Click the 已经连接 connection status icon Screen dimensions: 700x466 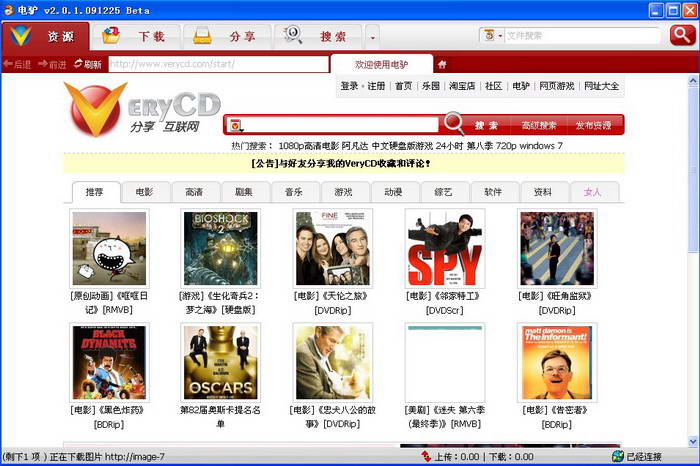618,456
